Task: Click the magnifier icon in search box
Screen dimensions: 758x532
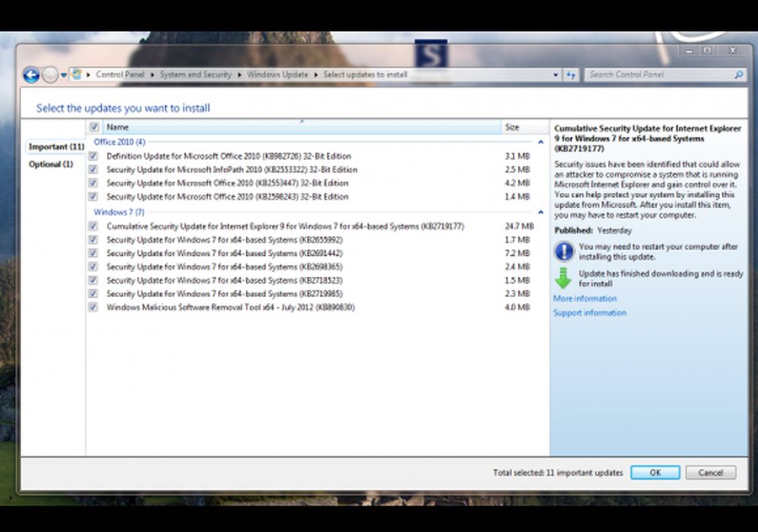Action: [739, 75]
